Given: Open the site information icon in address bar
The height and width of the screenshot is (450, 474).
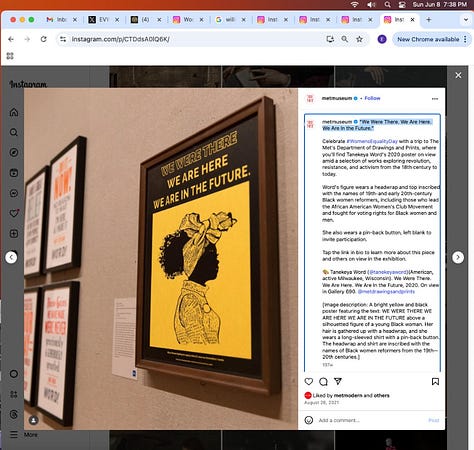Looking at the screenshot, I should (63, 39).
